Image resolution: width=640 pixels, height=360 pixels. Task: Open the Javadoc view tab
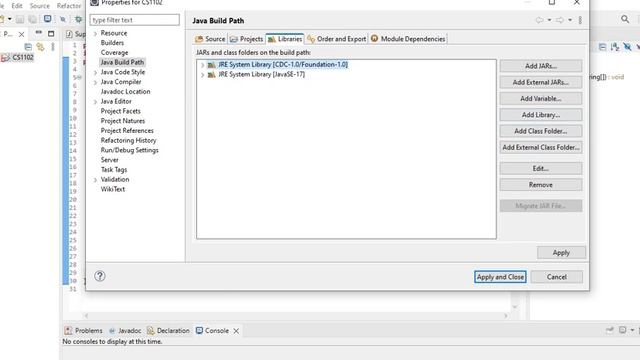pos(125,330)
